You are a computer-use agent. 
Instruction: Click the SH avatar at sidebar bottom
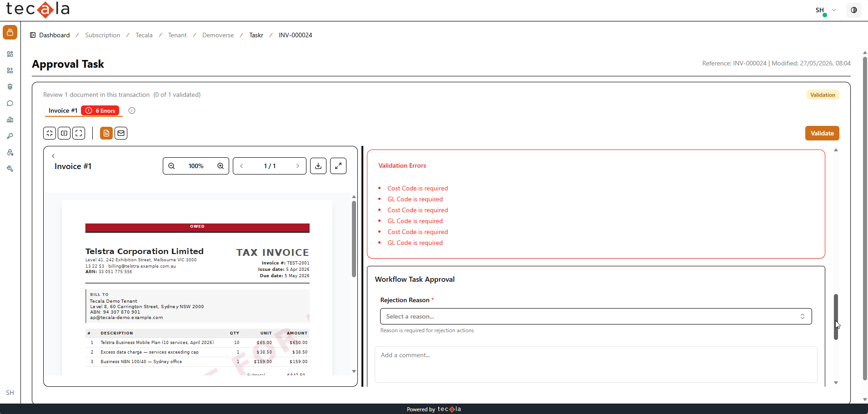[x=10, y=393]
